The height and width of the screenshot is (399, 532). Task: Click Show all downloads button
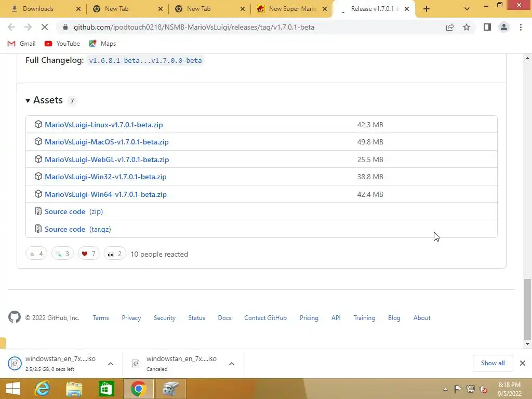click(493, 363)
